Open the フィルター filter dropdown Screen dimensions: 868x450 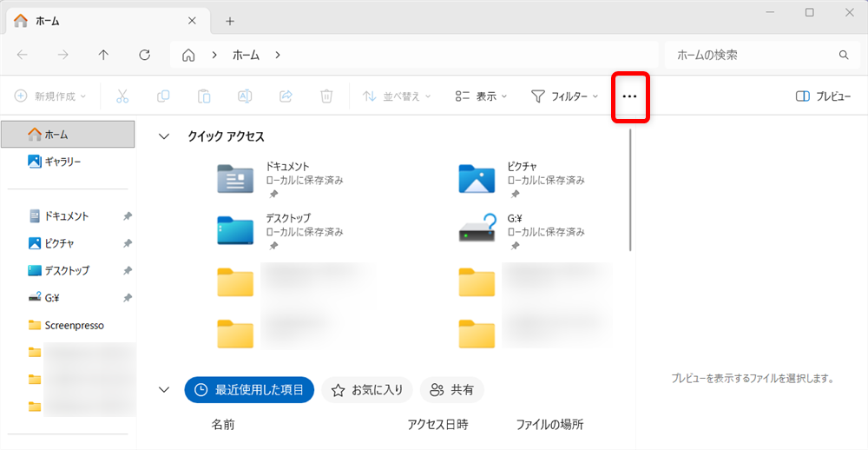pyautogui.click(x=565, y=96)
